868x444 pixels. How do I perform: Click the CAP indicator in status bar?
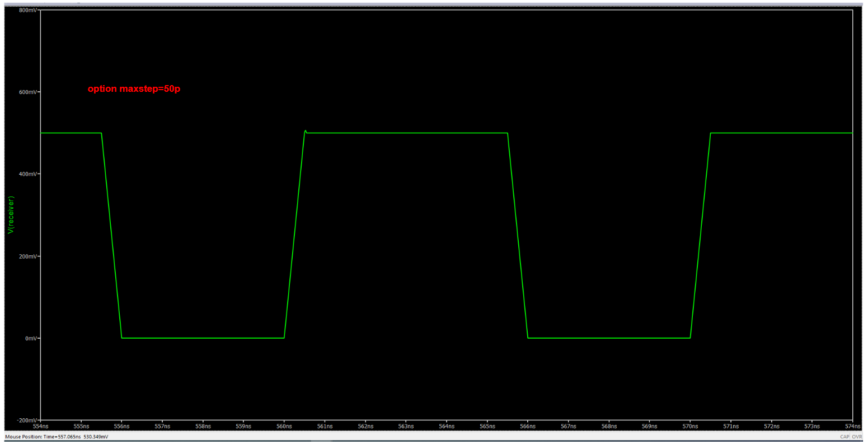pyautogui.click(x=844, y=437)
